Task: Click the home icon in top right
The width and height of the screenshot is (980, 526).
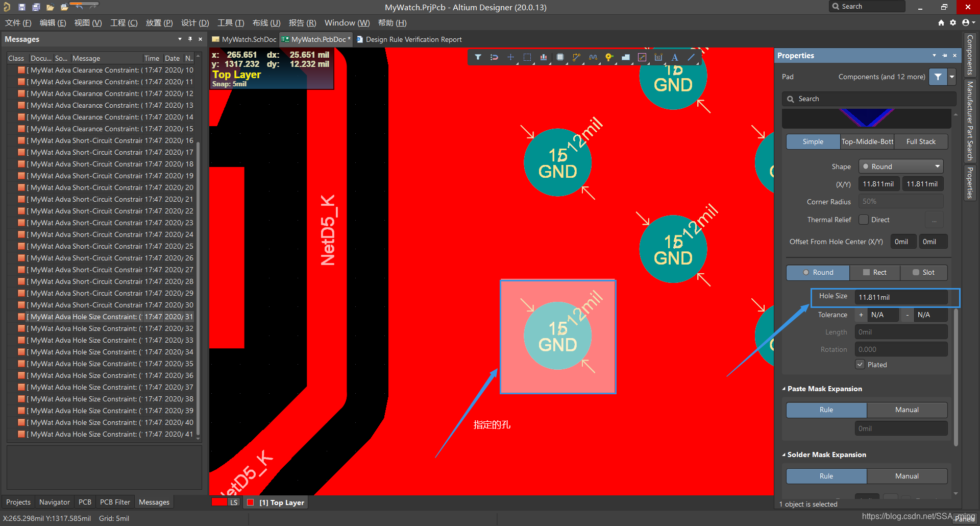Action: pyautogui.click(x=941, y=22)
